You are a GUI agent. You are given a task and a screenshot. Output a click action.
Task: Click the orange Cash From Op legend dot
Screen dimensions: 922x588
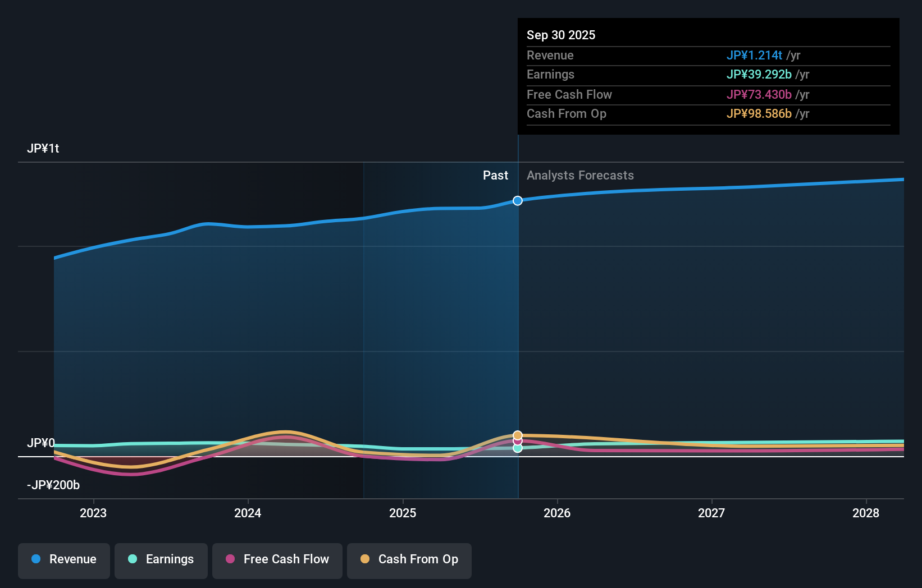click(366, 559)
